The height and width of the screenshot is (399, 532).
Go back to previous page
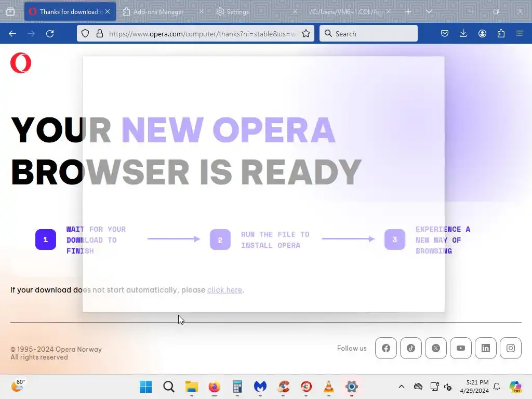tap(12, 34)
